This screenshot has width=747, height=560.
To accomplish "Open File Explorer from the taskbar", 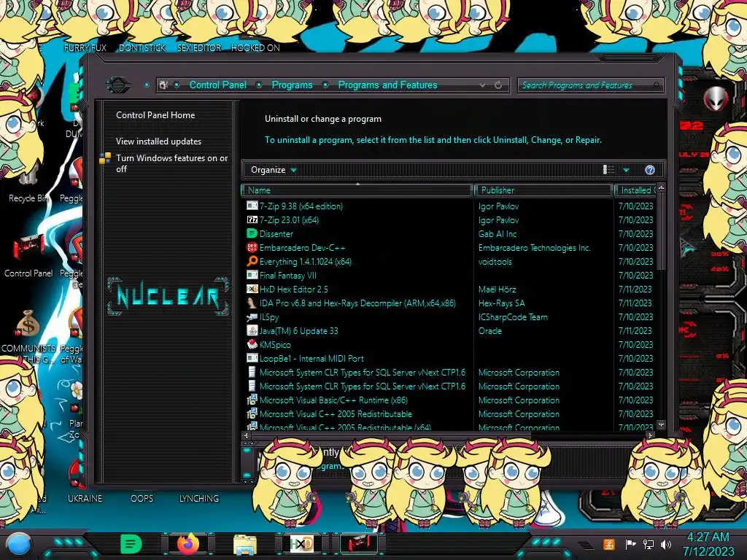I will pyautogui.click(x=245, y=544).
